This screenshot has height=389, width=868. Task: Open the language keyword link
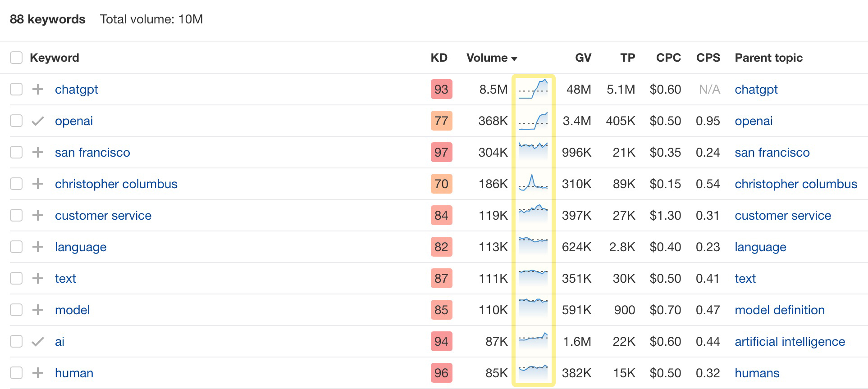click(x=81, y=247)
